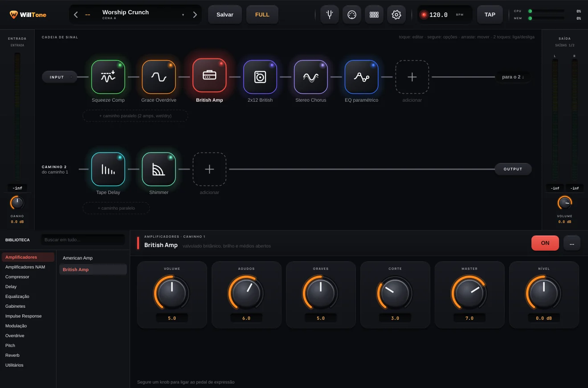Select the Tape Delay block
The height and width of the screenshot is (388, 588).
click(108, 169)
